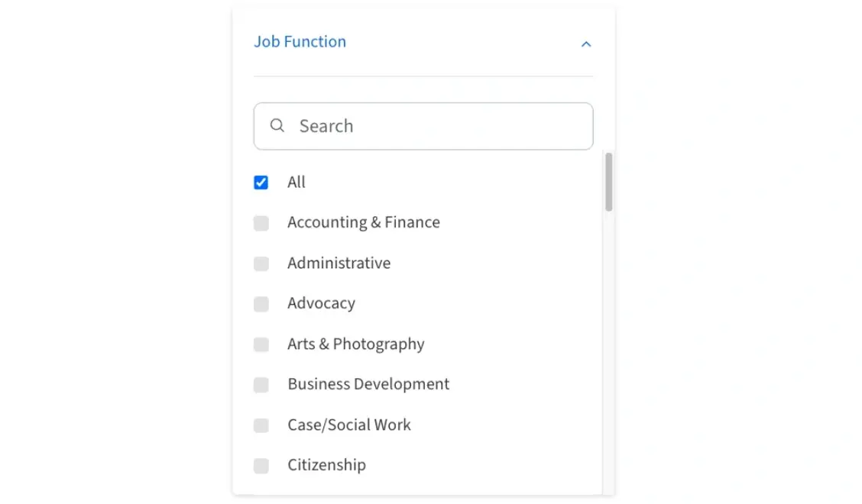Click the job function list scrollbar thumb
This screenshot has width=862, height=504.
click(x=608, y=182)
